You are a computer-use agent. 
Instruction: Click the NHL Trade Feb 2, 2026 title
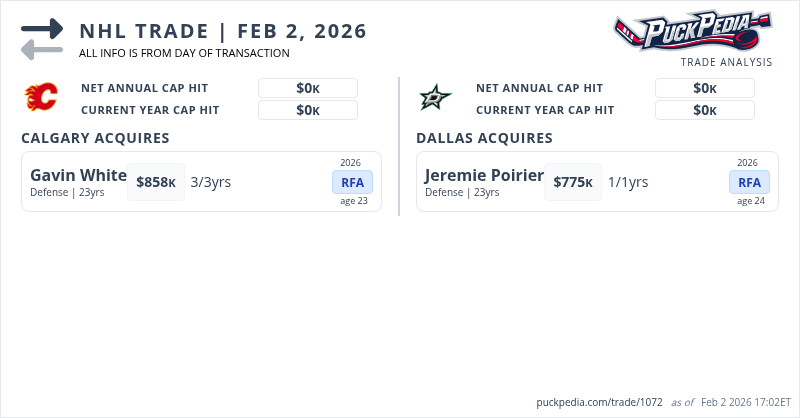click(223, 31)
